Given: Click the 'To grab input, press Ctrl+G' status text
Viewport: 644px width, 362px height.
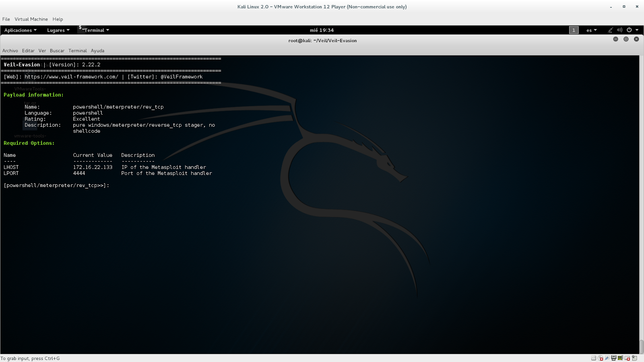Looking at the screenshot, I should pyautogui.click(x=30, y=358).
